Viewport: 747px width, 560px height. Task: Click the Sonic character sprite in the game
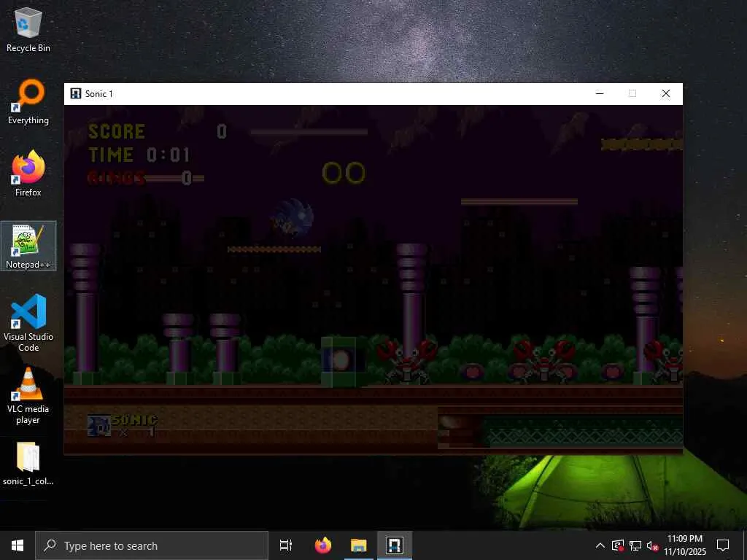pos(292,219)
